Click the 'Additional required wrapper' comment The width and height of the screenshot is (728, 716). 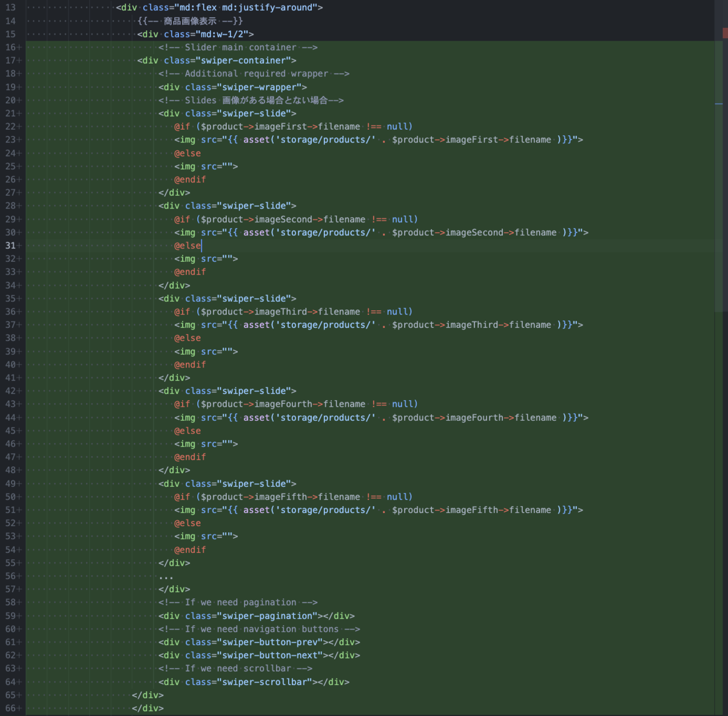[254, 74]
